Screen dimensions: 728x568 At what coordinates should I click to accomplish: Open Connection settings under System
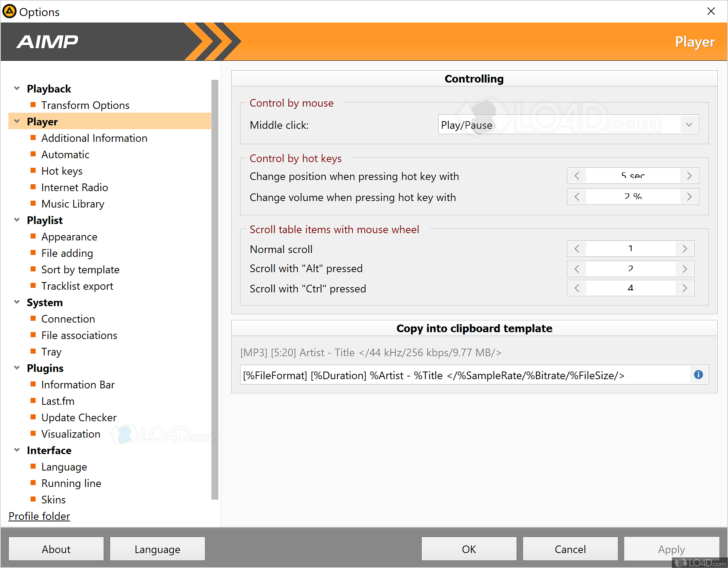(x=68, y=319)
